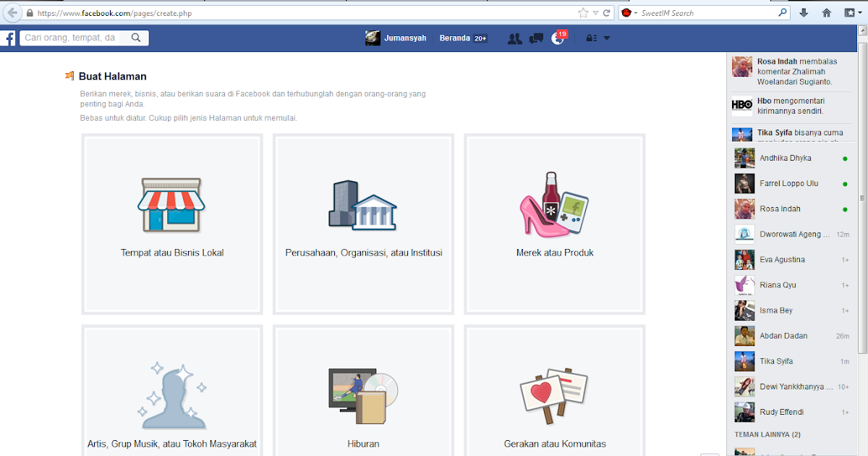This screenshot has height=456, width=868.
Task: Choose the 'Hiburan' category label
Action: [363, 444]
